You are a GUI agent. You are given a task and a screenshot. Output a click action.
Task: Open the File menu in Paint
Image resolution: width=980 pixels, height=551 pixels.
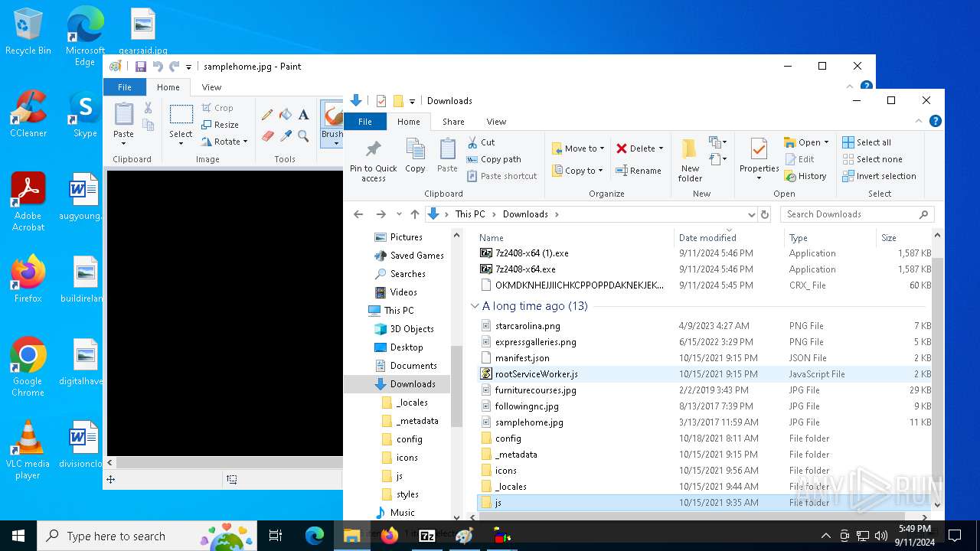pyautogui.click(x=124, y=87)
